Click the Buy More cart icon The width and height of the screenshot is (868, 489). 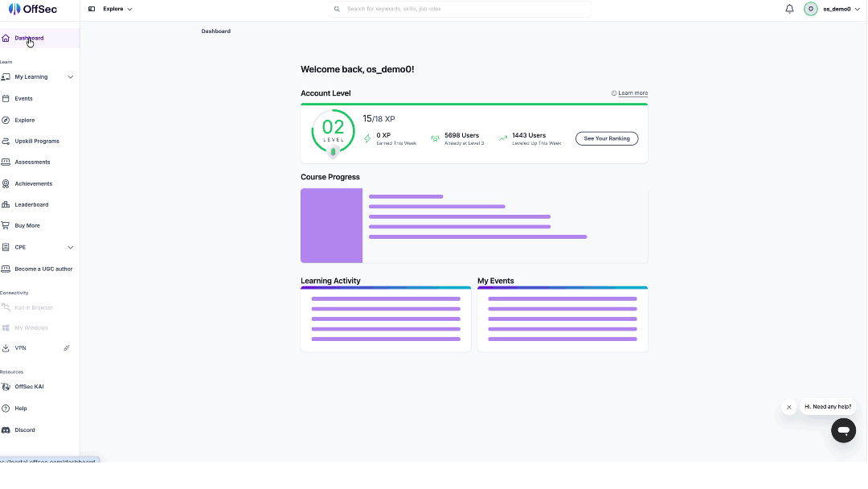(x=6, y=226)
